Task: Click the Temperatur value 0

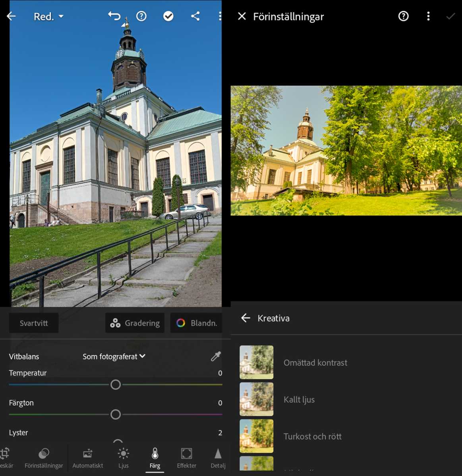Action: coord(220,373)
